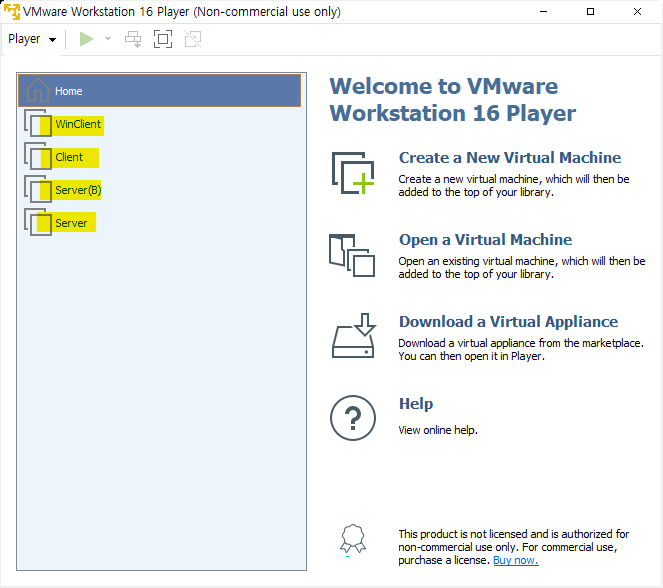Click the Unity mode toolbar icon
The width and height of the screenshot is (663, 588).
[x=193, y=39]
